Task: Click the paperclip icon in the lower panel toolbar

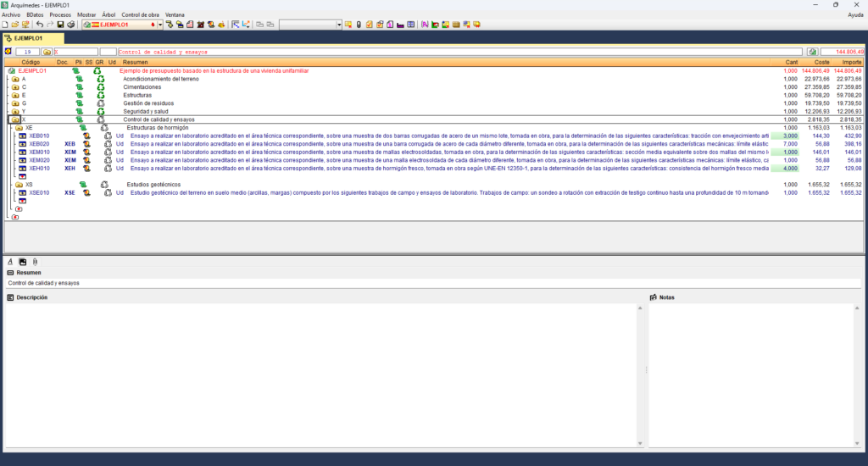Action: point(35,262)
